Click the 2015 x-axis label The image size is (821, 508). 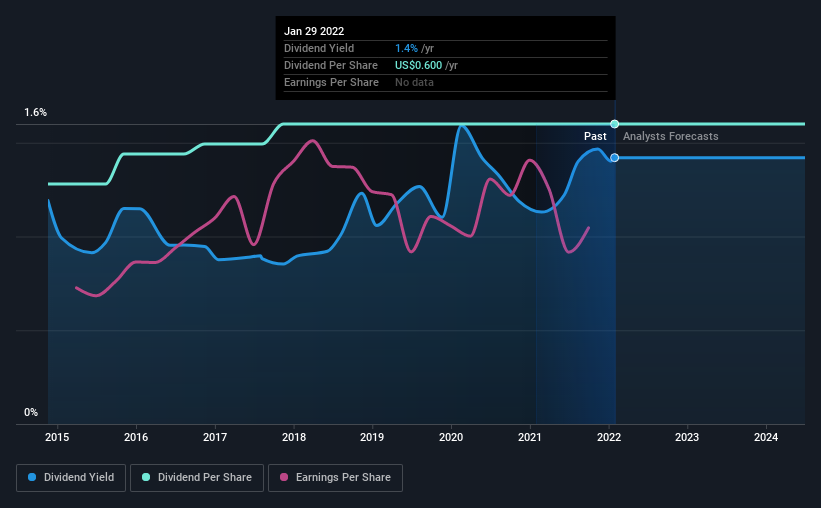(x=57, y=437)
